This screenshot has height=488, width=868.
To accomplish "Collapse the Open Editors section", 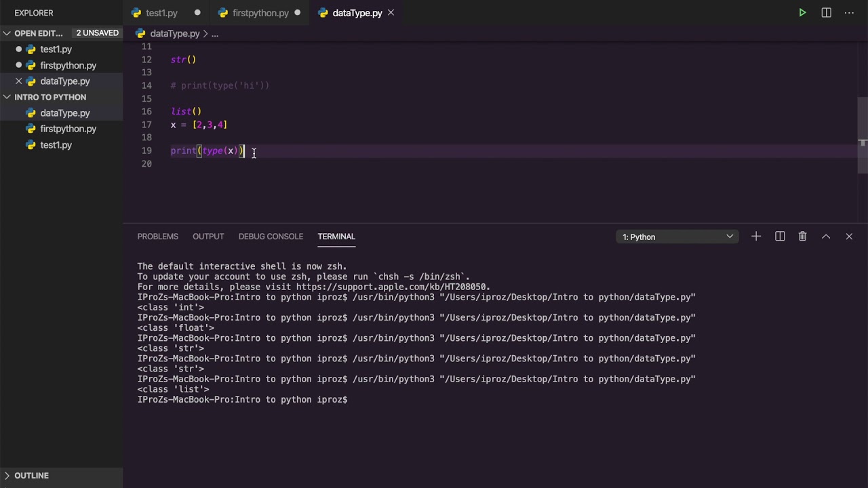I will pyautogui.click(x=39, y=33).
